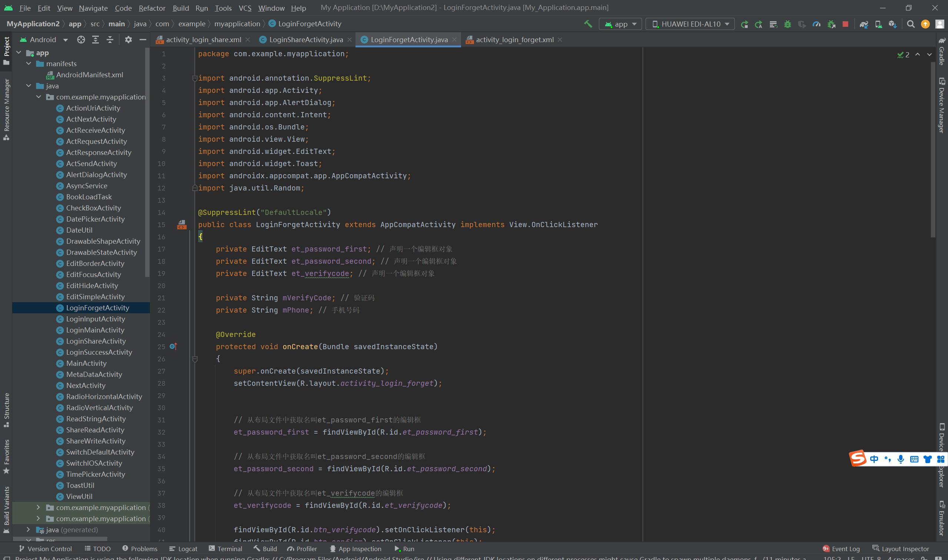The height and width of the screenshot is (560, 948).
Task: Open Search Everywhere magnifier icon
Action: pyautogui.click(x=911, y=24)
